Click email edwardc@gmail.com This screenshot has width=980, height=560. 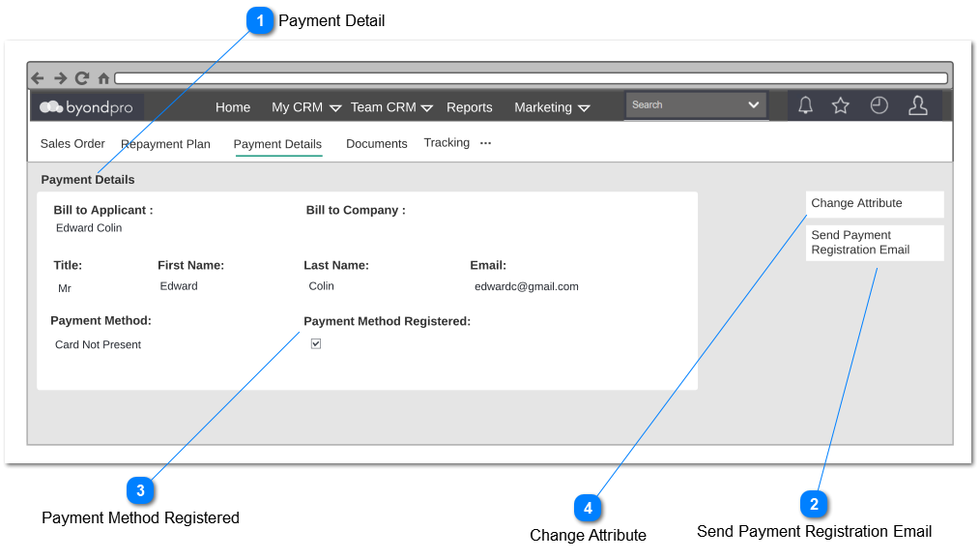point(527,286)
